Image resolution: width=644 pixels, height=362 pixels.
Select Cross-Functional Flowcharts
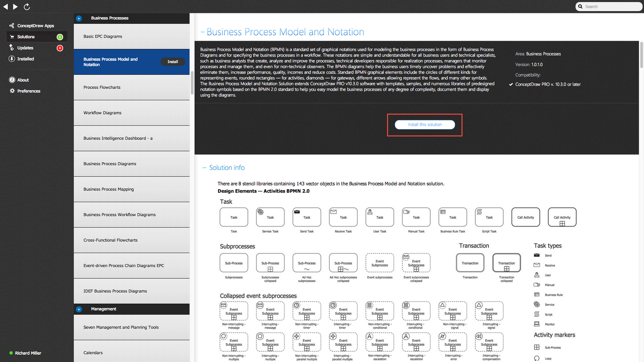coord(131,240)
